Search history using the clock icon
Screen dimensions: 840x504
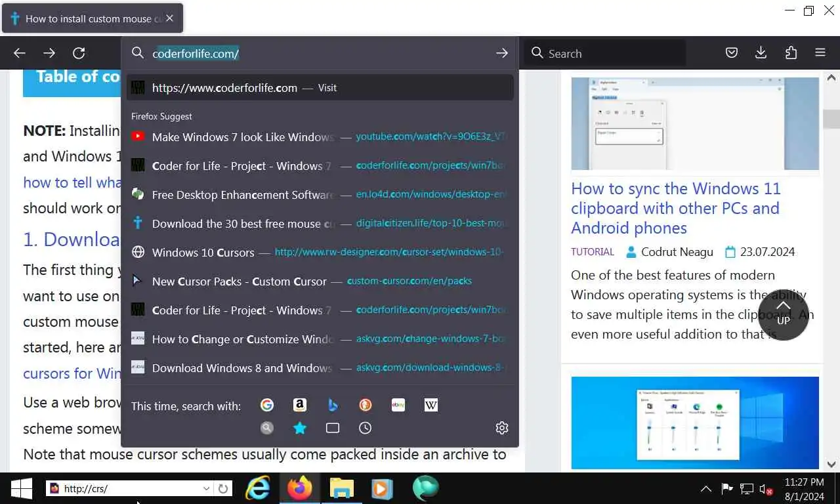(366, 428)
